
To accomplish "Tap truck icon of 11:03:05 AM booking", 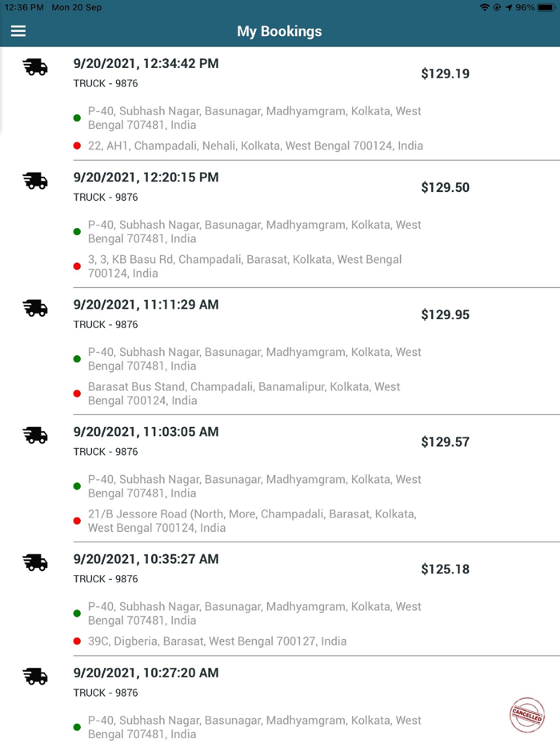I will pyautogui.click(x=35, y=435).
